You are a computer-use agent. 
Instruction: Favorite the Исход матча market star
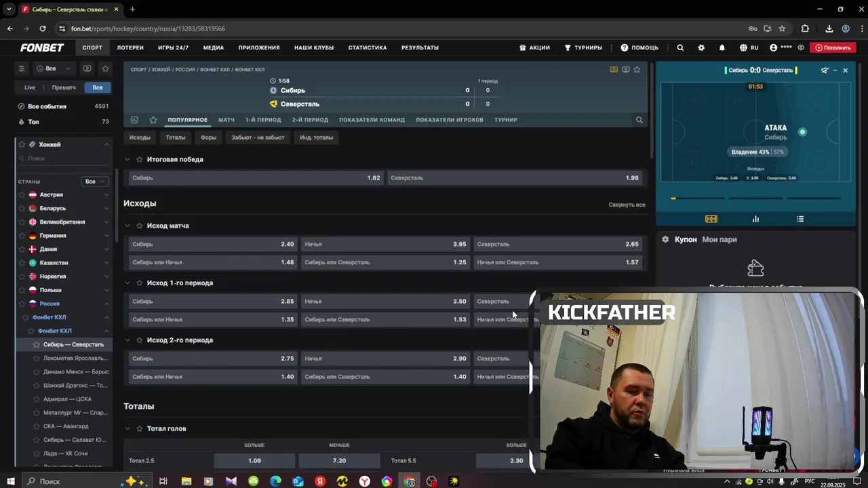click(140, 226)
